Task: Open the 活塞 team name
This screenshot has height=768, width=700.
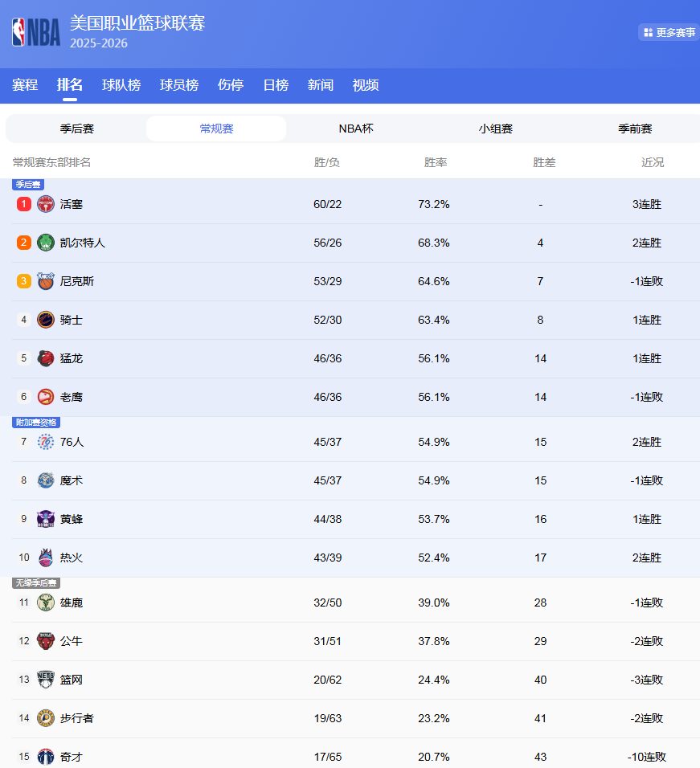Action: [x=71, y=204]
